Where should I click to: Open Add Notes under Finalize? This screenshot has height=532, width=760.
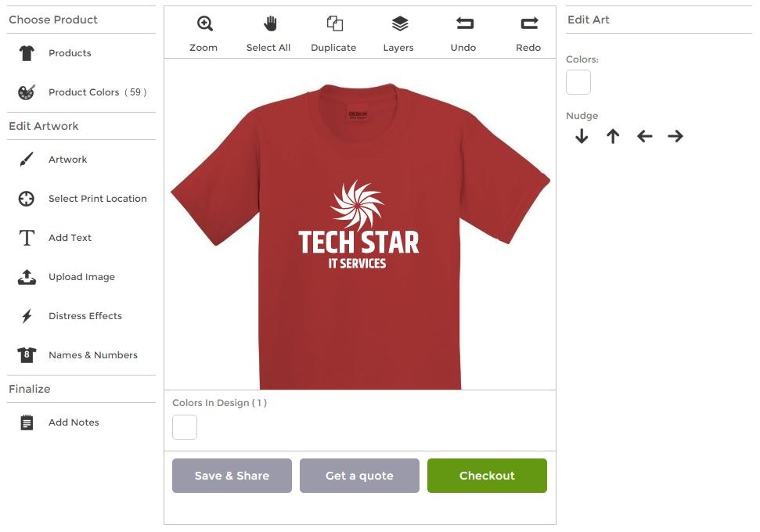(26, 422)
